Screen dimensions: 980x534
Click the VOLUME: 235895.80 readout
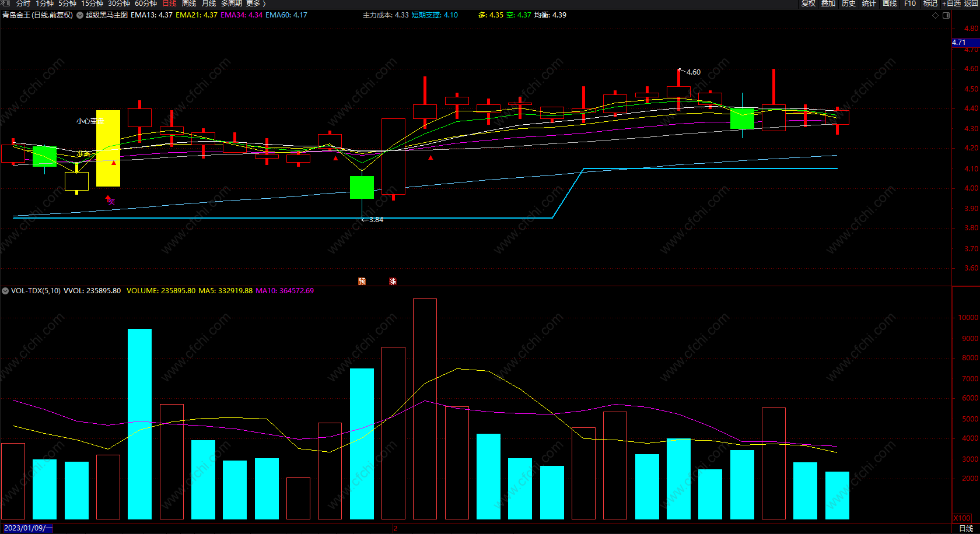[161, 290]
